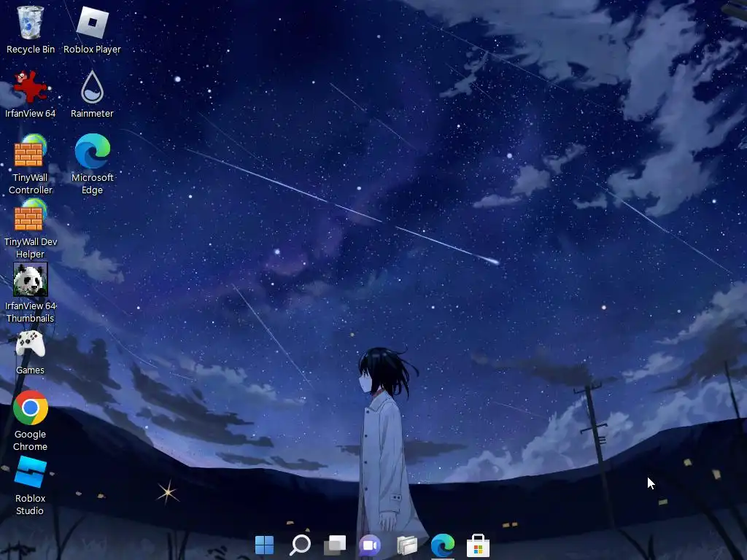Open taskbar Search magnifier
Viewport: 747px width, 560px height.
click(x=300, y=545)
